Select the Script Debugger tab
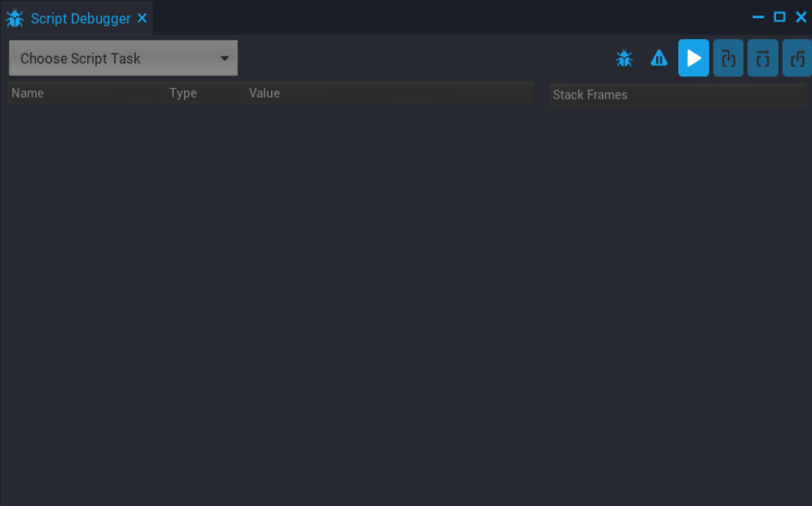Screen dimensions: 812x506 coord(80,18)
